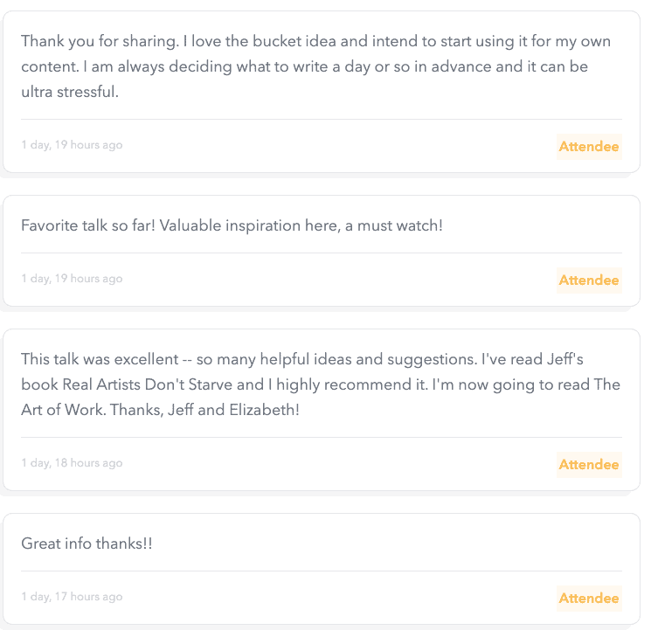Click the '1 day, 17 hours ago' timestamp
Viewport: 651px width, 644px height.
[72, 597]
